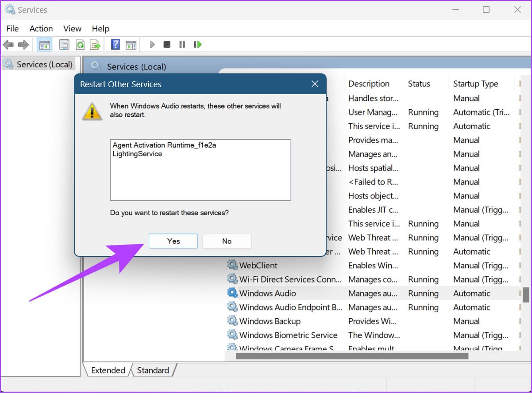Image resolution: width=532 pixels, height=393 pixels.
Task: Switch to the Extended tab
Action: pos(108,370)
